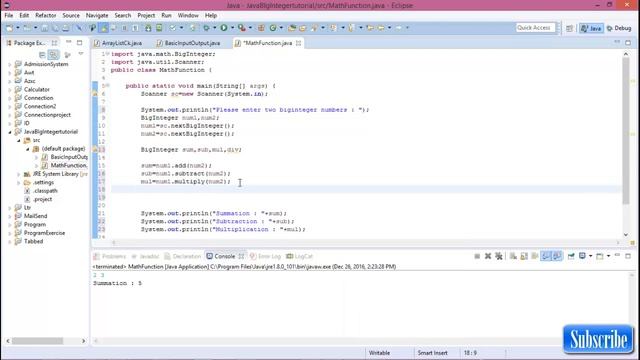
Task: Click the Save All toolbar icon
Action: click(x=55, y=28)
